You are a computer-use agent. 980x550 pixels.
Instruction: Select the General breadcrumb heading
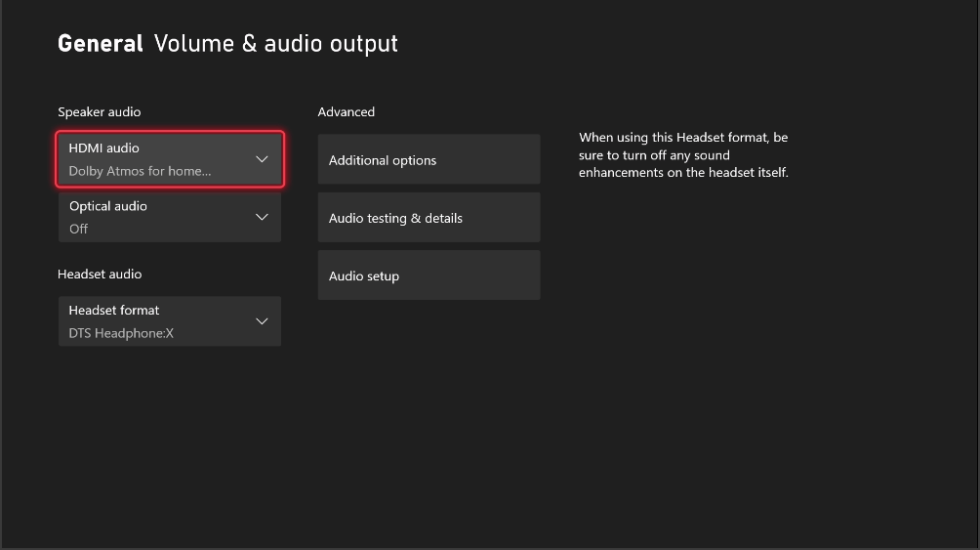(x=100, y=44)
